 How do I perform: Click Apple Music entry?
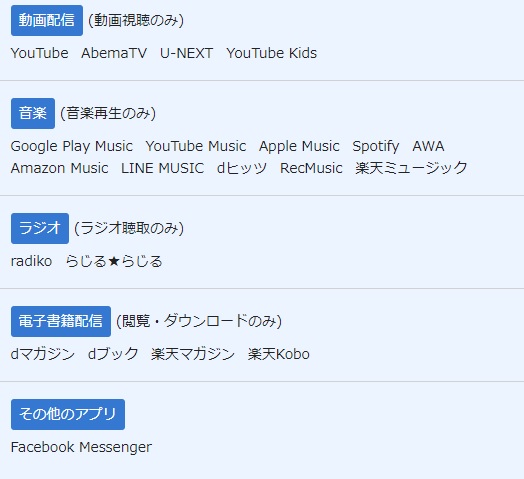[x=299, y=146]
